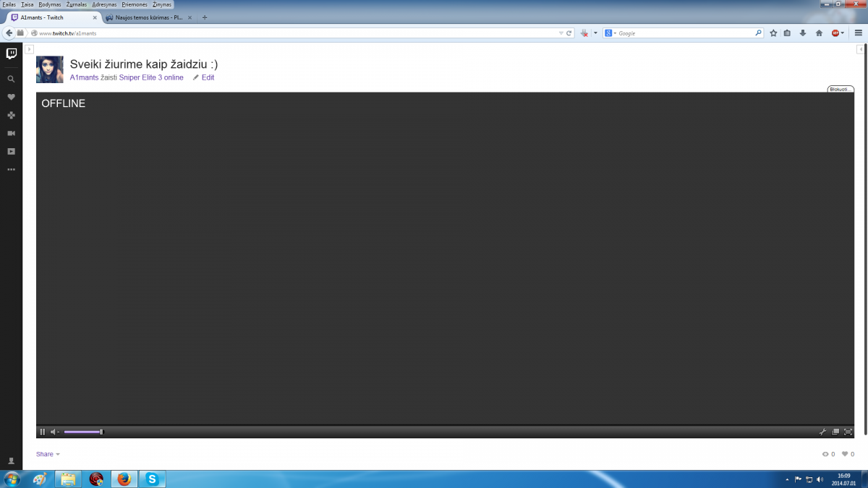Bookmark this page with the star icon
Image resolution: width=868 pixels, height=488 pixels.
click(x=773, y=33)
